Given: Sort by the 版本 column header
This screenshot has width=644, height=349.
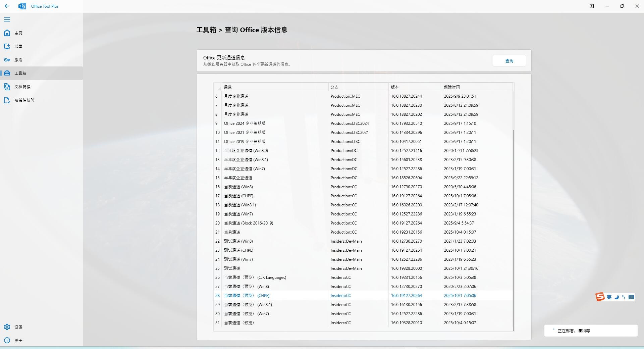Looking at the screenshot, I should coord(415,87).
